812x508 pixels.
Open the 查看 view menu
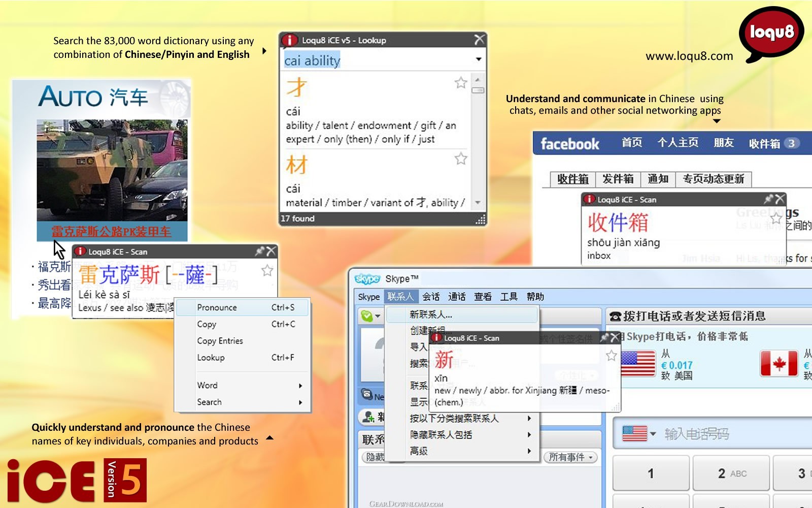[x=483, y=297]
